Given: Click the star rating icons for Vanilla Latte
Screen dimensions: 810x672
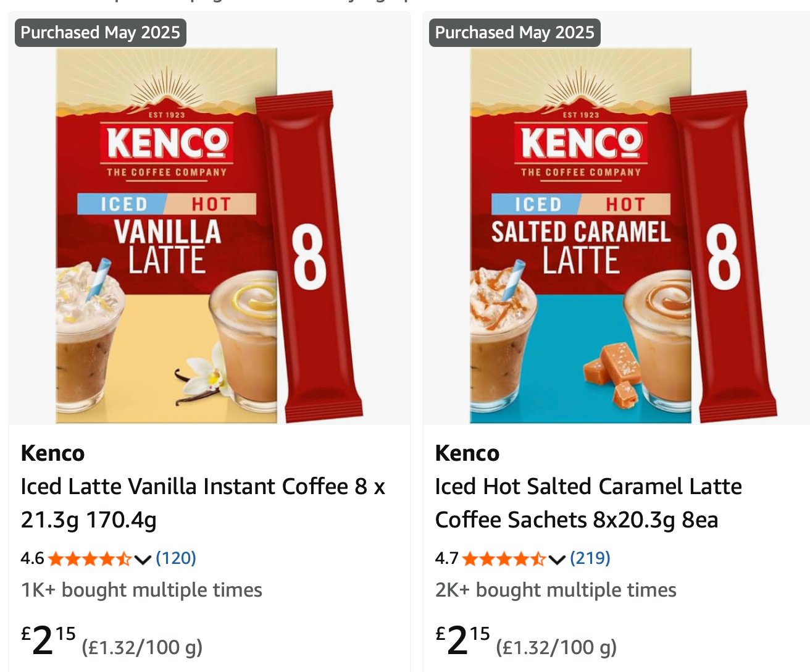Looking at the screenshot, I should 90,559.
